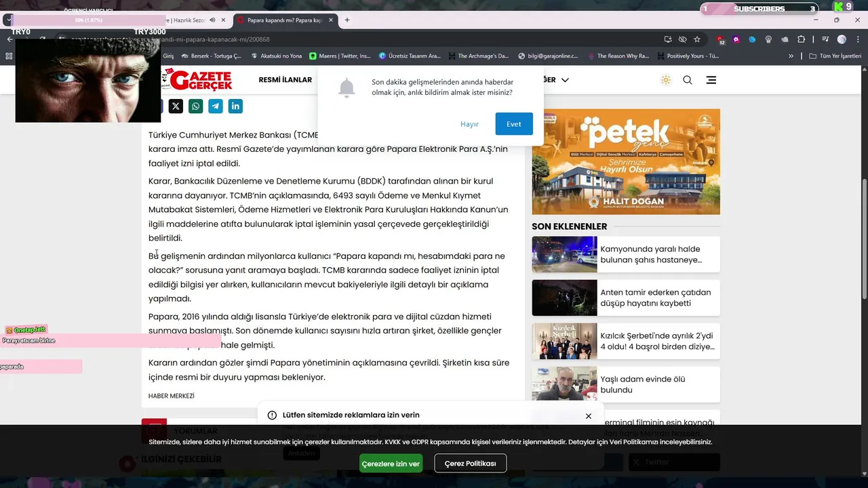Click the HABER MERKEZİ byline text
Image resolution: width=868 pixels, height=488 pixels.
[x=172, y=396]
